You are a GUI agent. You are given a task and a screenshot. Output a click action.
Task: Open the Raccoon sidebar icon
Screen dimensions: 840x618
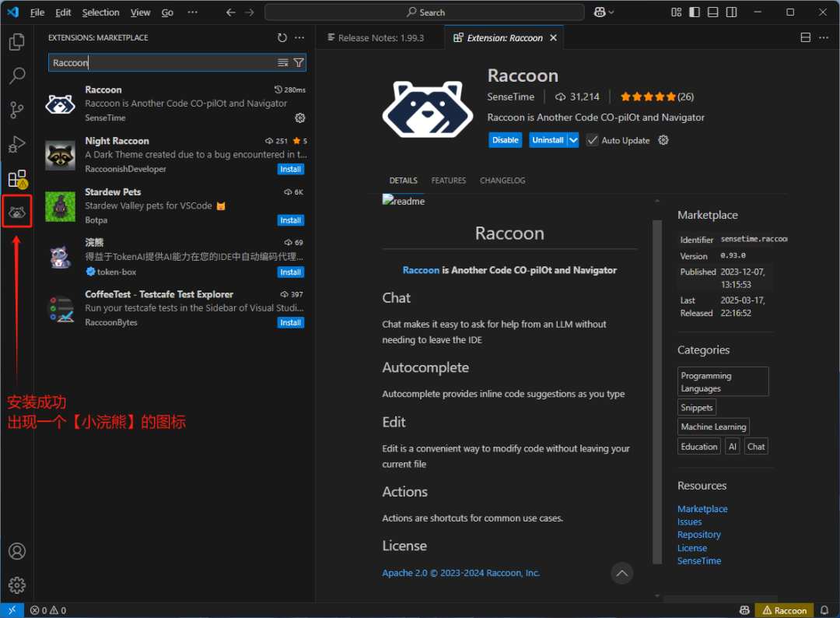(17, 212)
